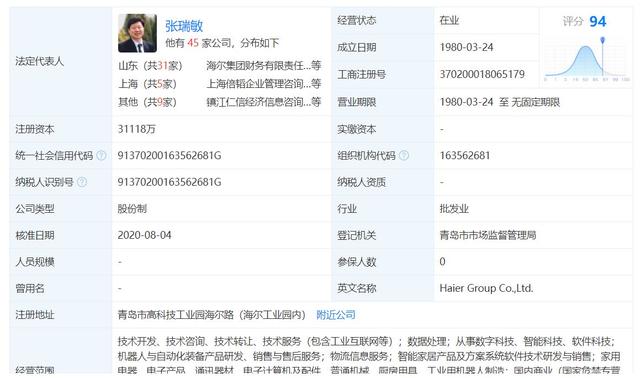Viewport: 640px width, 378px height.
Task: Click the registration number 370200018065179
Action: tap(482, 74)
